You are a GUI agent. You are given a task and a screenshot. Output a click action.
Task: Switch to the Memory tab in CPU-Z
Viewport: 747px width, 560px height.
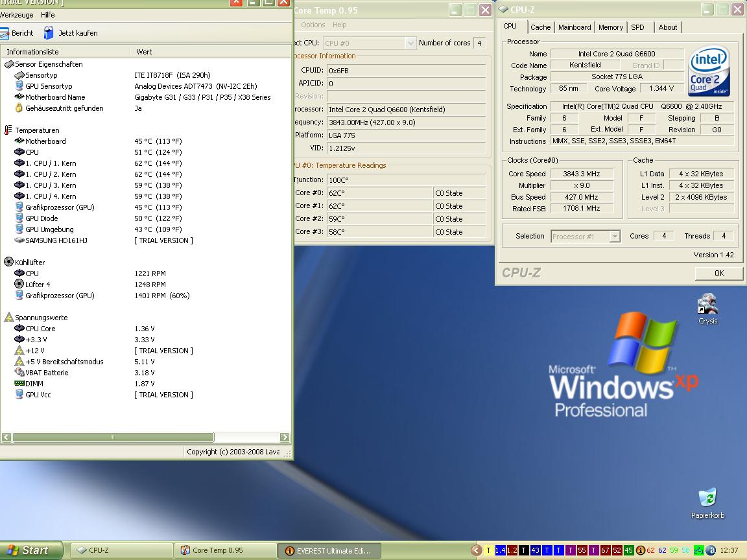pyautogui.click(x=611, y=27)
